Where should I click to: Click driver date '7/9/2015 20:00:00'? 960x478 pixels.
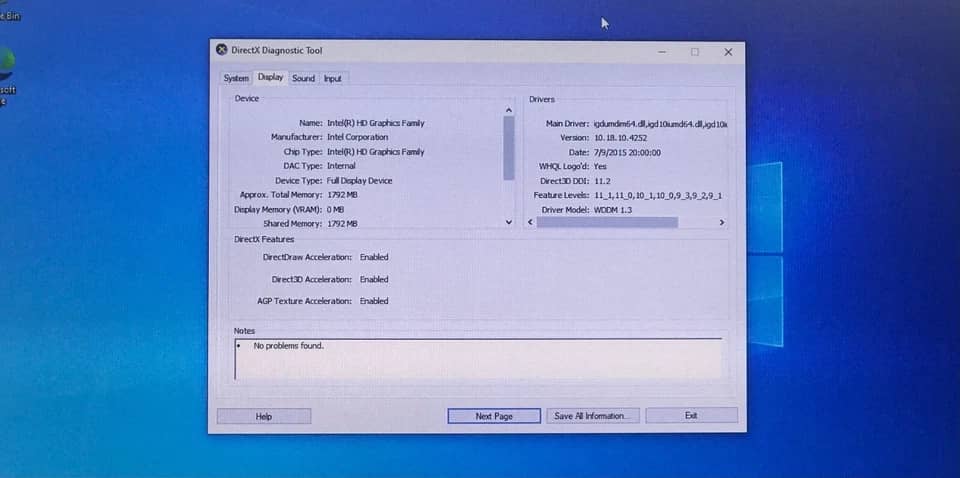coord(627,152)
